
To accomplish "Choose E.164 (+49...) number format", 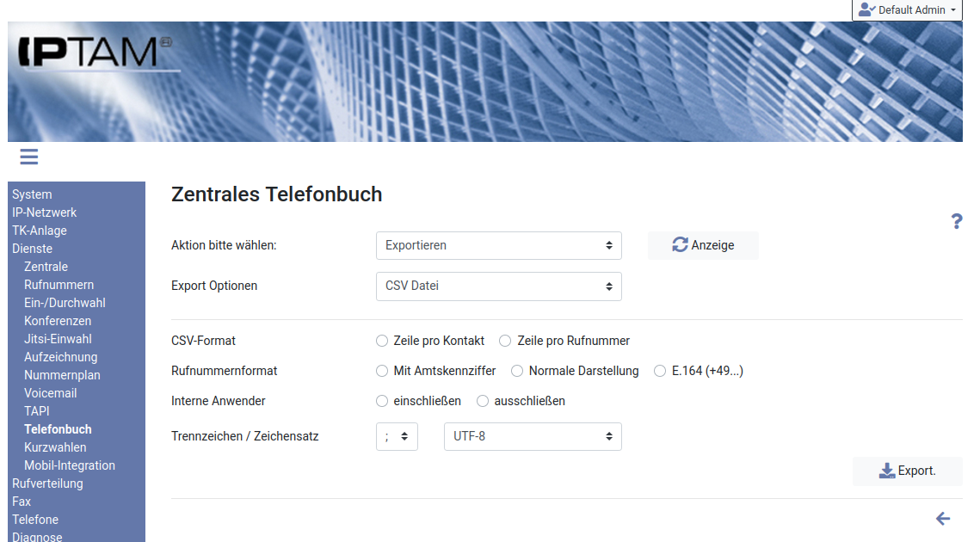I will click(x=660, y=371).
